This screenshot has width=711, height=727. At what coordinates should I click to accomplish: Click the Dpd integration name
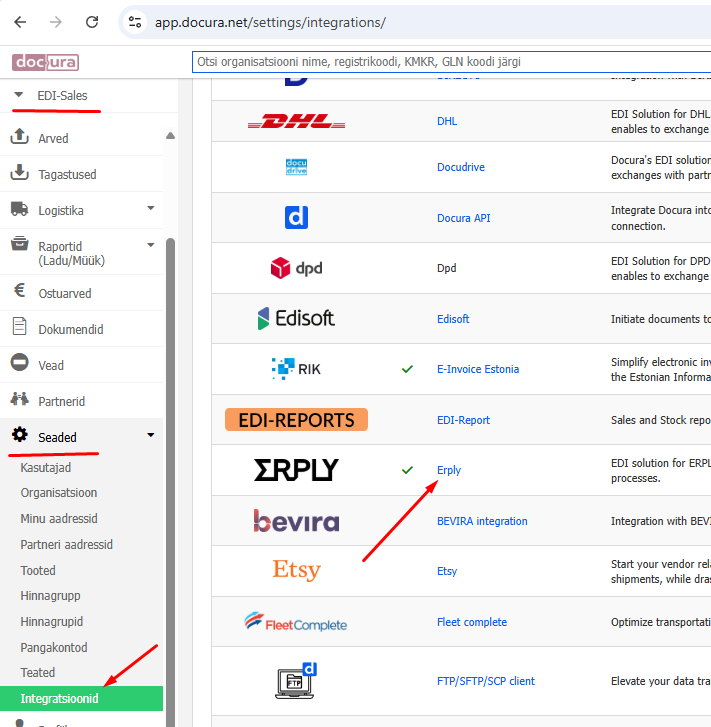point(446,268)
